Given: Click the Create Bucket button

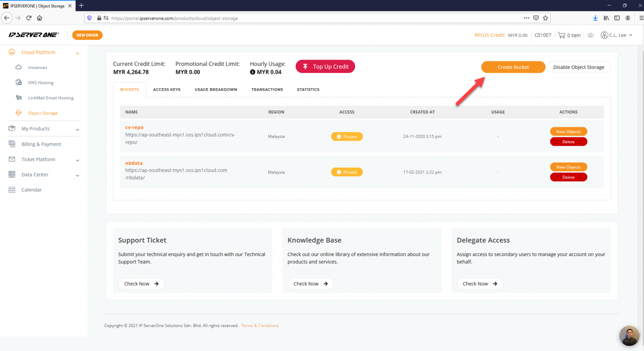Looking at the screenshot, I should click(x=513, y=67).
